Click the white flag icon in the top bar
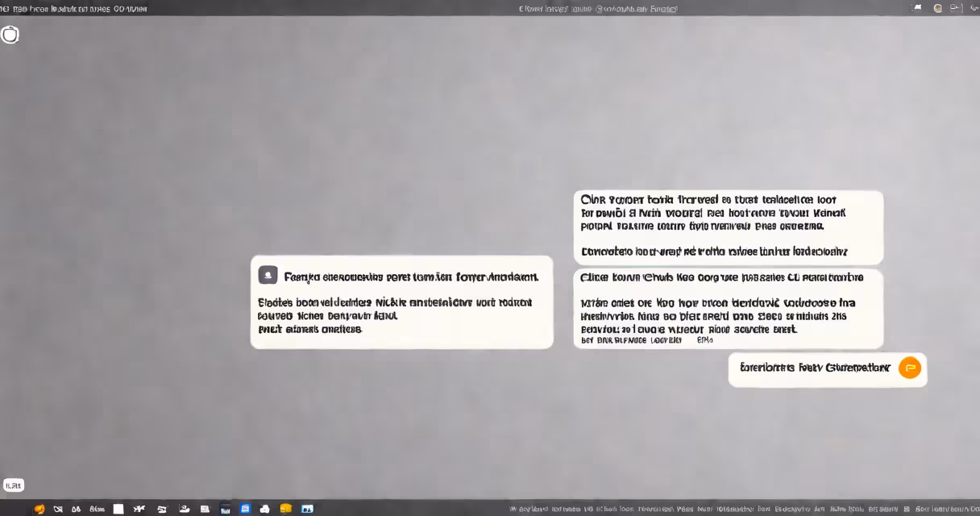 click(x=916, y=7)
